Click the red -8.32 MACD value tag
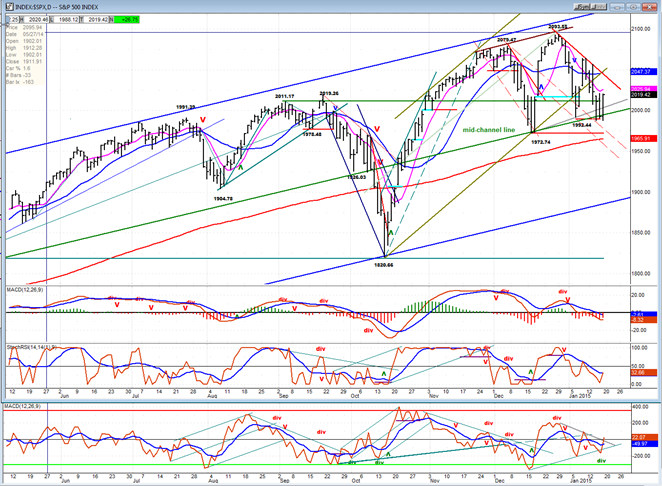The width and height of the screenshot is (662, 486). 643,320
